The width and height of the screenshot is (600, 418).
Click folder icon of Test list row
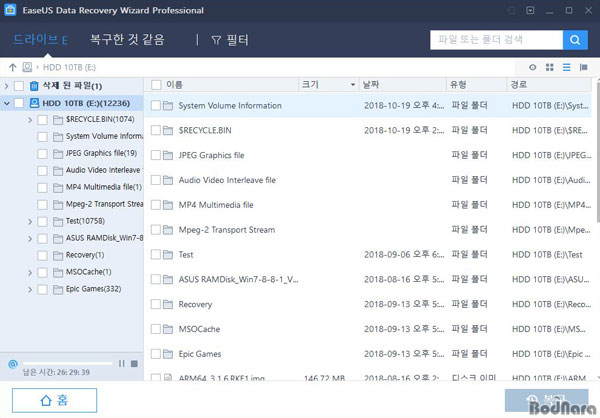[168, 255]
